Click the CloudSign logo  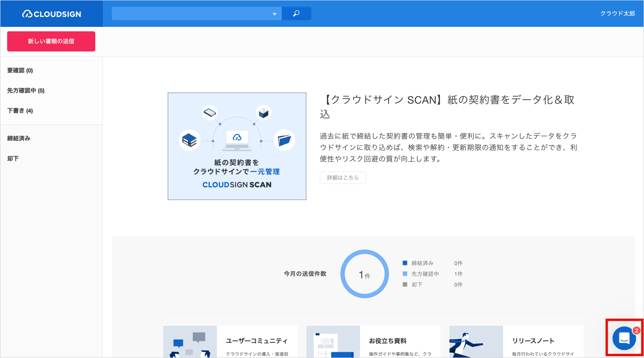click(51, 14)
